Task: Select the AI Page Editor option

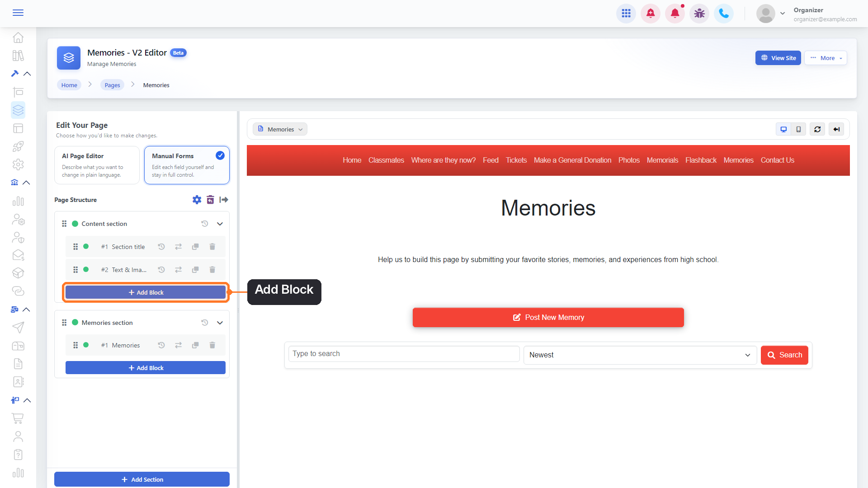Action: tap(97, 165)
